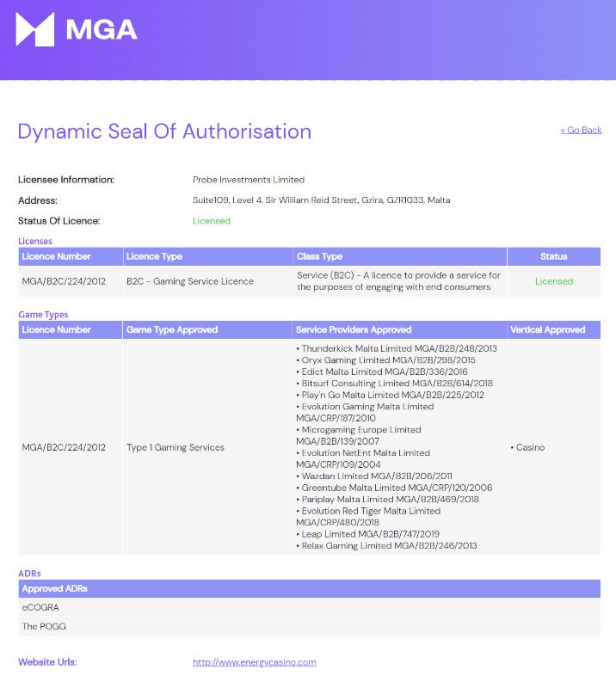The height and width of the screenshot is (688, 616).
Task: Click the Status column header in Licenses table
Action: [x=553, y=256]
